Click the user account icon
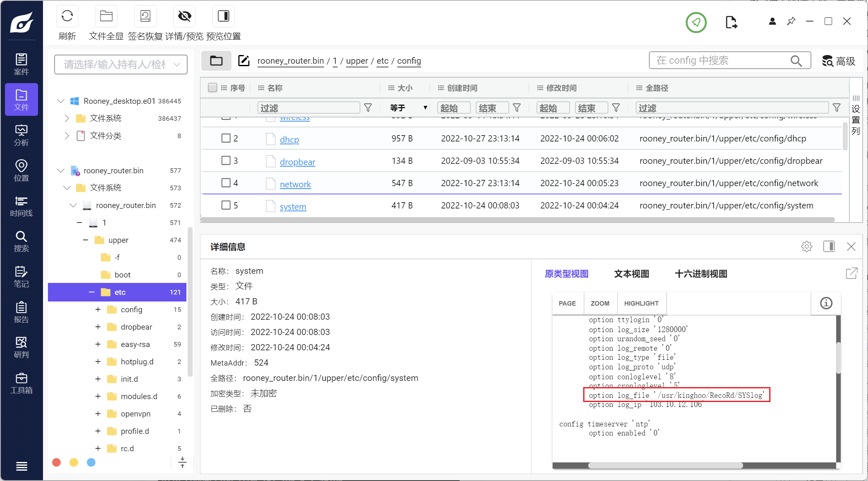Image resolution: width=868 pixels, height=481 pixels. pyautogui.click(x=772, y=21)
